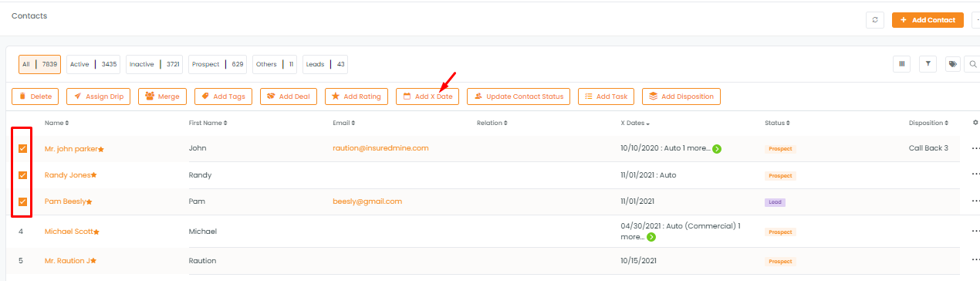
Task: Click the Add Contact button
Action: (928, 20)
